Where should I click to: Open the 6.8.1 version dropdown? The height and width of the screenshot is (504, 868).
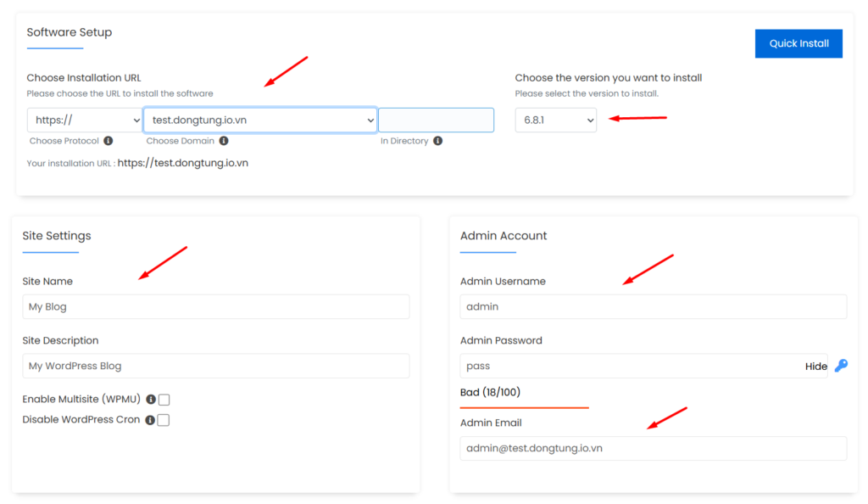(556, 120)
